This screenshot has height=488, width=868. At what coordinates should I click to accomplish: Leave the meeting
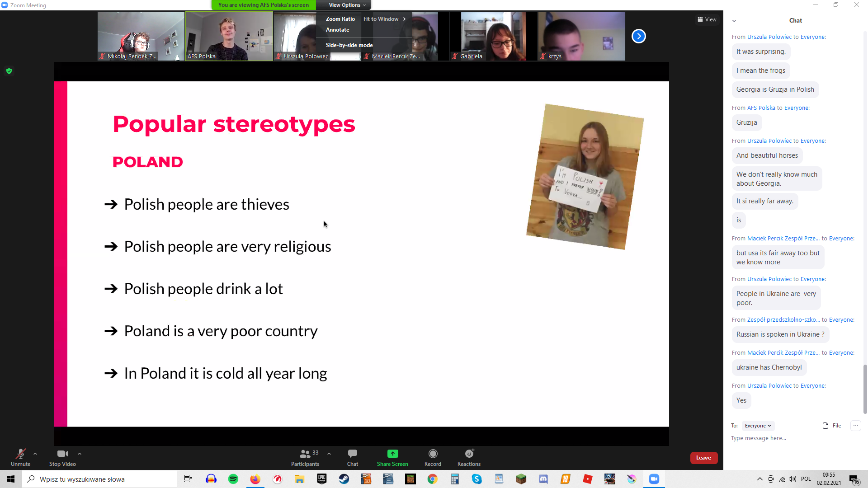[703, 458]
